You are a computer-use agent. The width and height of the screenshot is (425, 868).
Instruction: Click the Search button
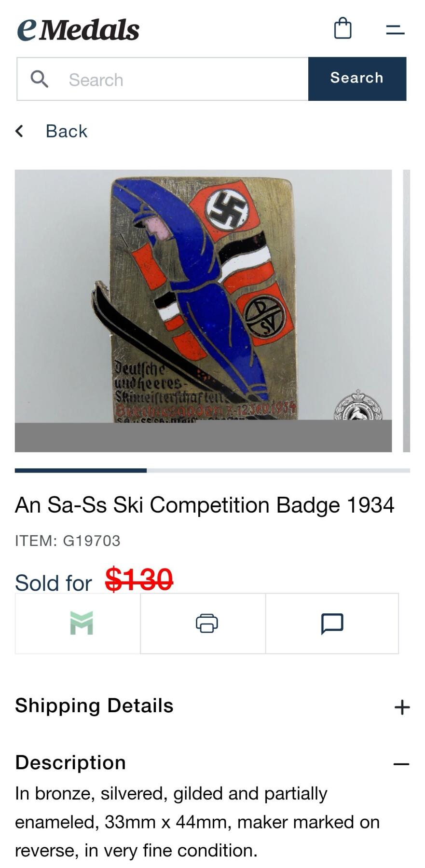pyautogui.click(x=357, y=79)
